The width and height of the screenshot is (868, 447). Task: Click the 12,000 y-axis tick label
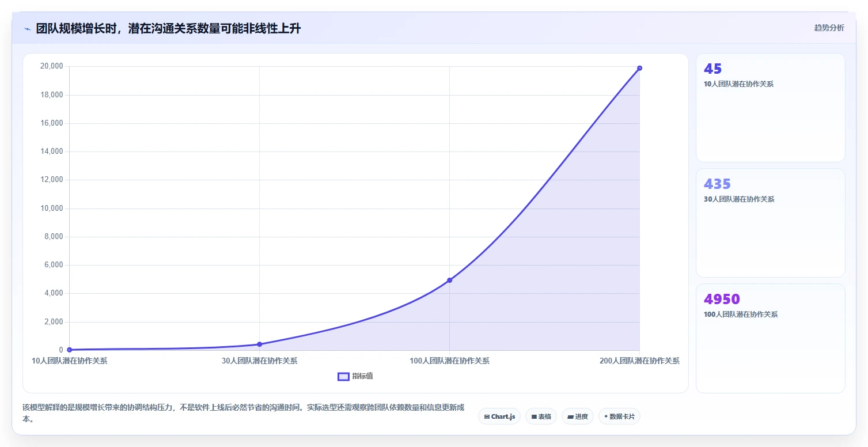pyautogui.click(x=51, y=180)
